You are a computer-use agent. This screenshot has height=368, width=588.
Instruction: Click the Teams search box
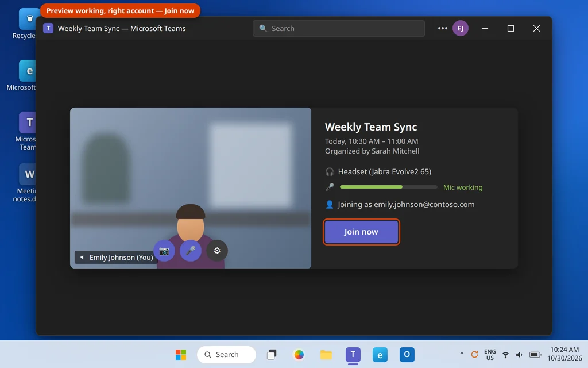point(339,29)
